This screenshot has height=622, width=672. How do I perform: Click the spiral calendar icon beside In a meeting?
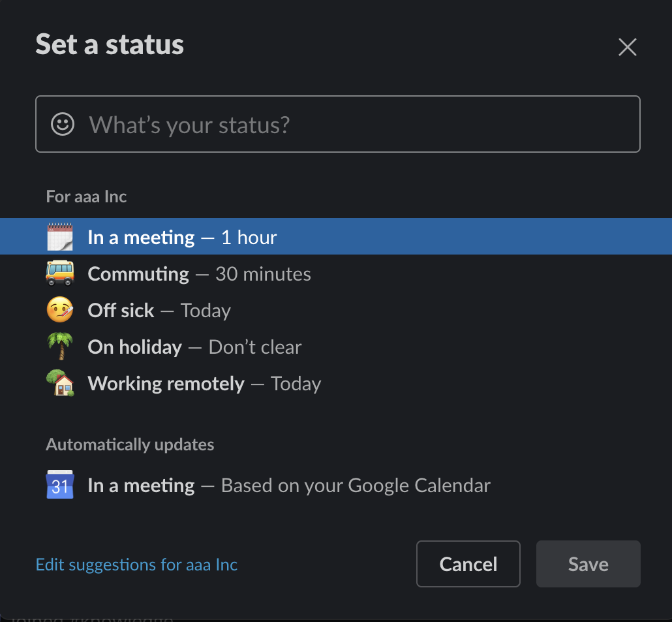click(60, 236)
